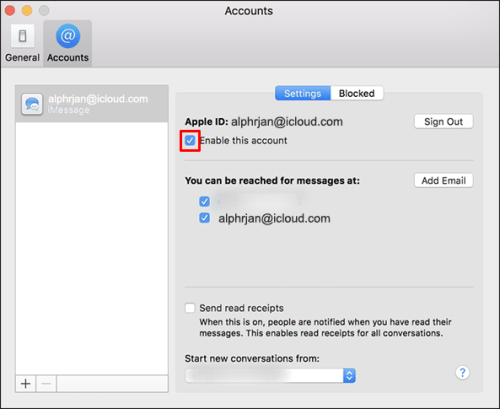This screenshot has height=409, width=500.
Task: Close the Accounts window with the red button
Action: (x=10, y=10)
